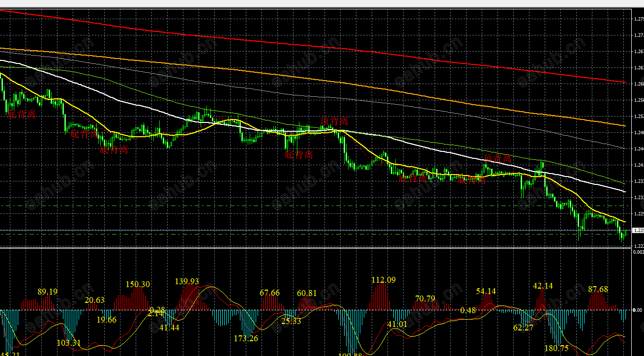644x356 pixels.
Task: Click the 150.30 peak value label
Action: 138,285
